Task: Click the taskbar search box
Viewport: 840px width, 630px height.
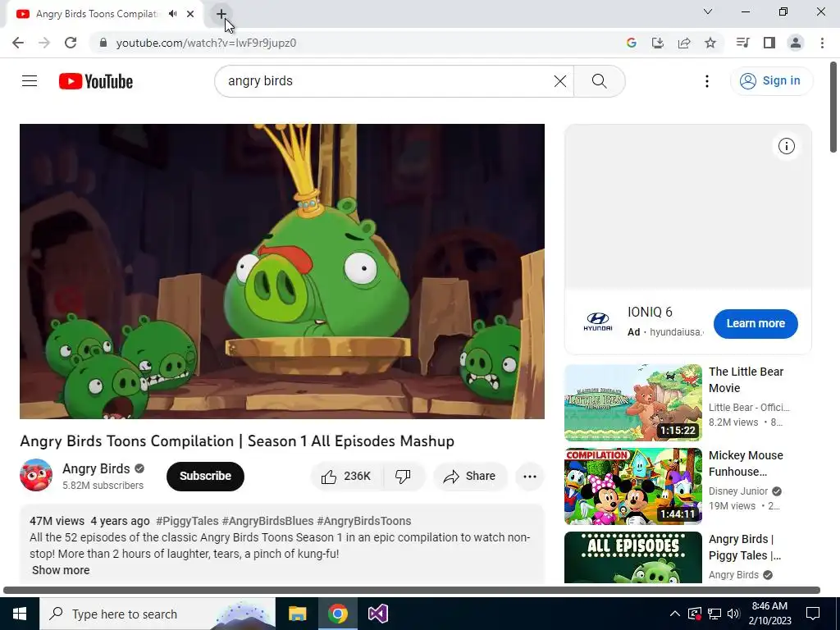Action: point(157,614)
